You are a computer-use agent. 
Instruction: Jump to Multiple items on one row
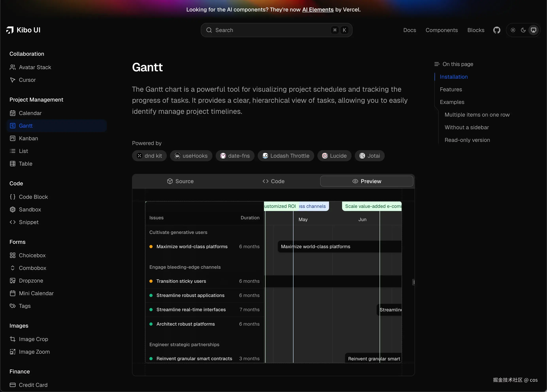coord(477,115)
